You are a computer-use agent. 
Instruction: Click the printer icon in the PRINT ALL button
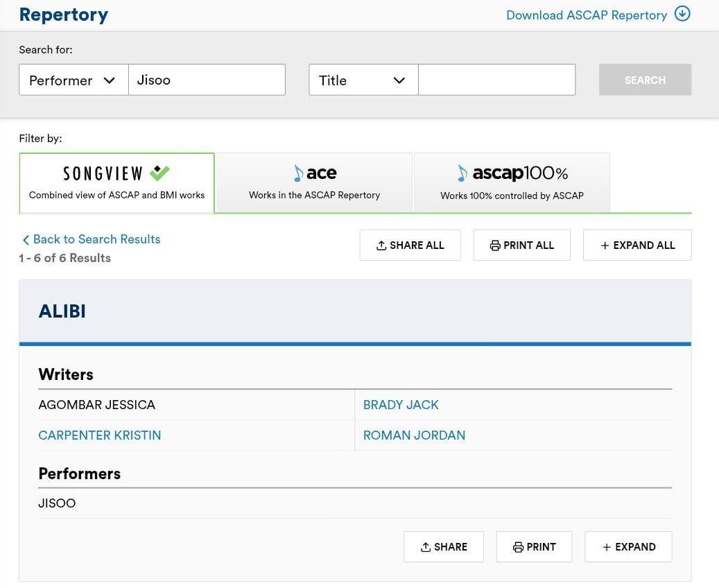495,245
